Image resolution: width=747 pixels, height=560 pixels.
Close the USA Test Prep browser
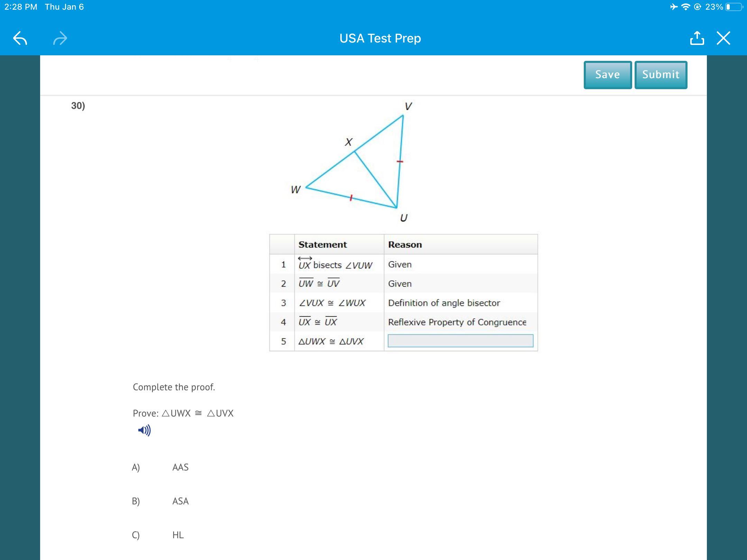(723, 38)
